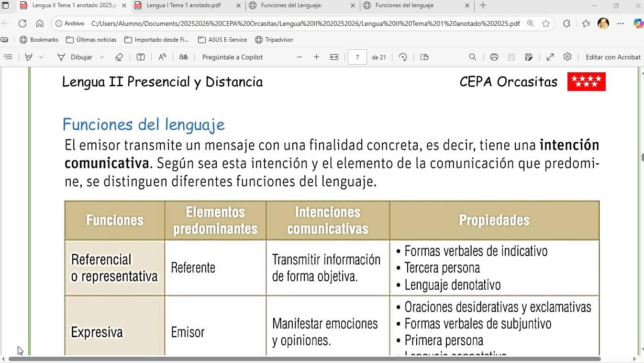Click the horizontal scrollbar right arrow
This screenshot has width=644, height=363.
pyautogui.click(x=634, y=359)
